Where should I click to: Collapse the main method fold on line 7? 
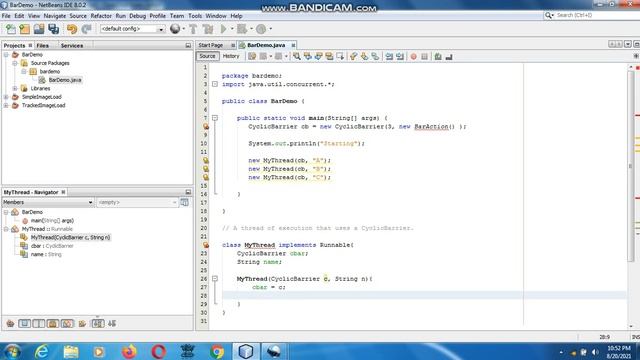(x=215, y=118)
